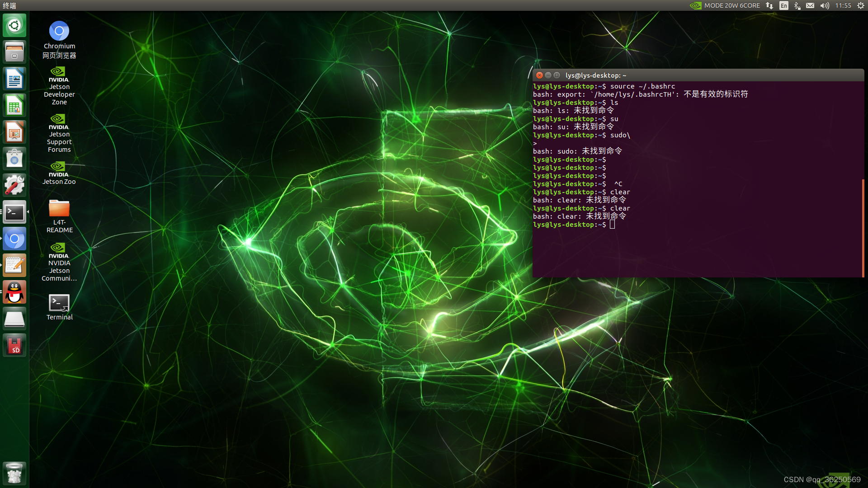The image size is (868, 488).
Task: Open the L4T-README folder
Action: (x=59, y=209)
